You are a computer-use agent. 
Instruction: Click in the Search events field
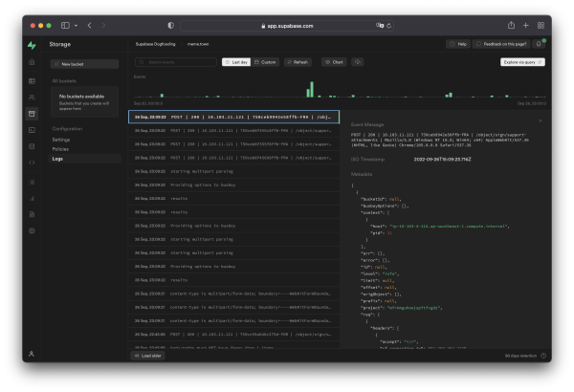point(177,62)
